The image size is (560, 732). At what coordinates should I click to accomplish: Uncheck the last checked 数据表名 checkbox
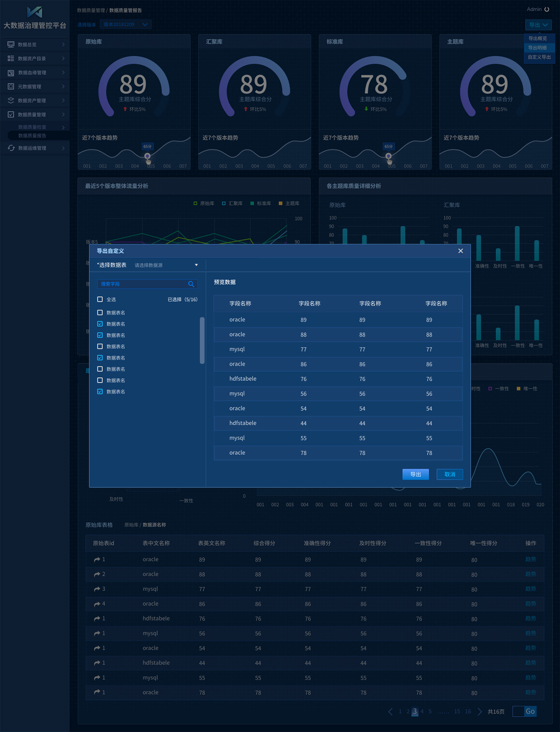100,392
